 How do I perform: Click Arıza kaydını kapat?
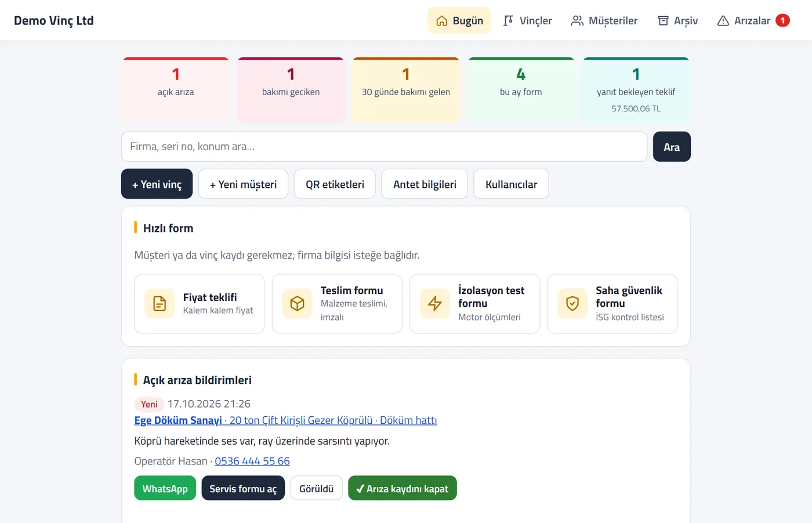click(x=403, y=488)
